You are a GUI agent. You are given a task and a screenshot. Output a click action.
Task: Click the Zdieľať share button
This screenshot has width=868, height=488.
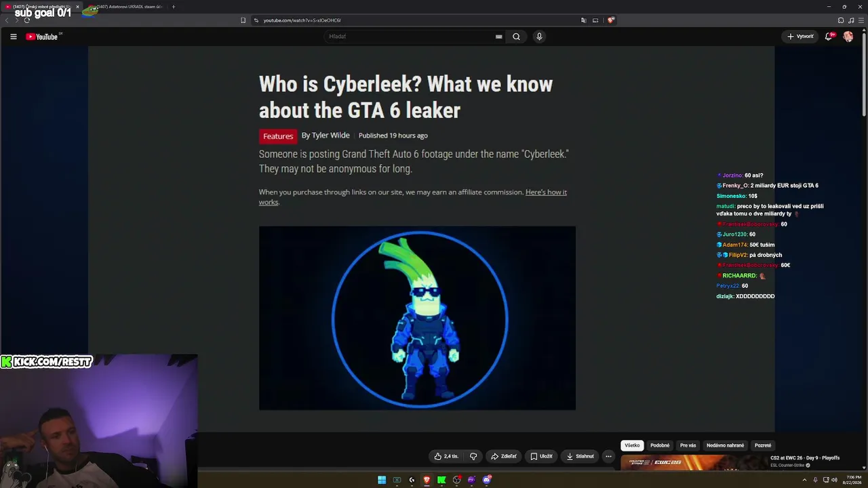[504, 456]
